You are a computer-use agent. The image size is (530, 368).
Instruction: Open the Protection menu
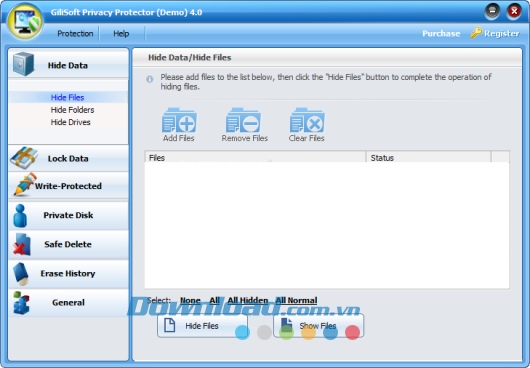(x=75, y=33)
